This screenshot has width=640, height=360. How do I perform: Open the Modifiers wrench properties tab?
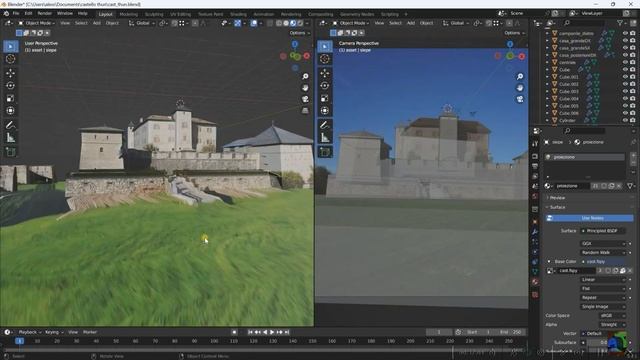(x=535, y=232)
